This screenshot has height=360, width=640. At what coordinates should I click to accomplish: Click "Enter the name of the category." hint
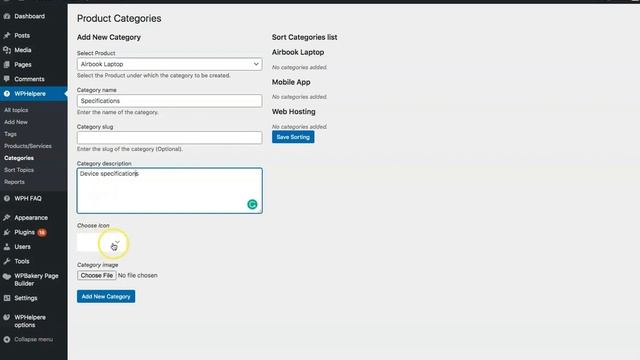point(118,112)
